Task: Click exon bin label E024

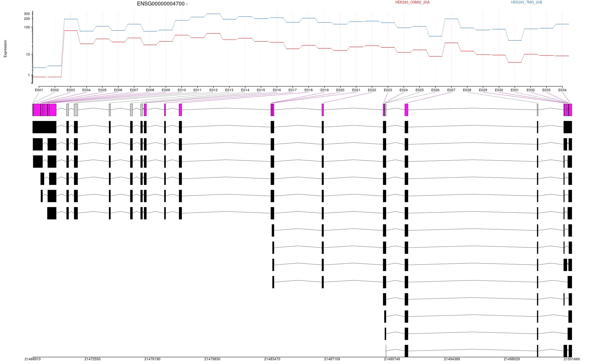Action: coord(404,90)
